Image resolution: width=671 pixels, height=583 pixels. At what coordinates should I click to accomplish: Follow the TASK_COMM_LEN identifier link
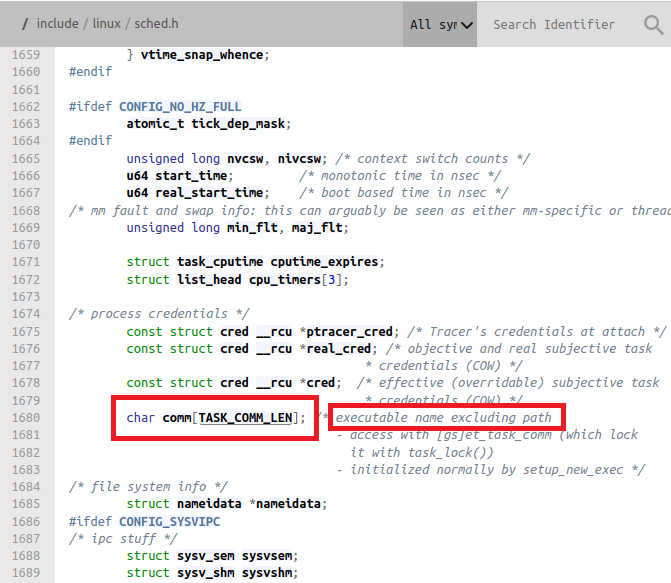click(251, 418)
